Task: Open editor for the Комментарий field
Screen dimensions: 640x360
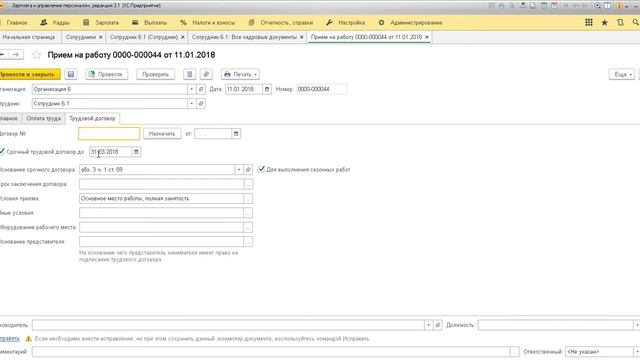Action: (514, 351)
